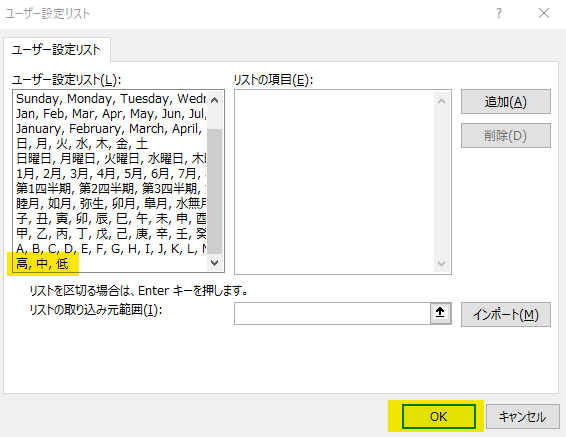Select the January, February, March entry
Image resolution: width=566 pixels, height=437 pixels.
111,129
